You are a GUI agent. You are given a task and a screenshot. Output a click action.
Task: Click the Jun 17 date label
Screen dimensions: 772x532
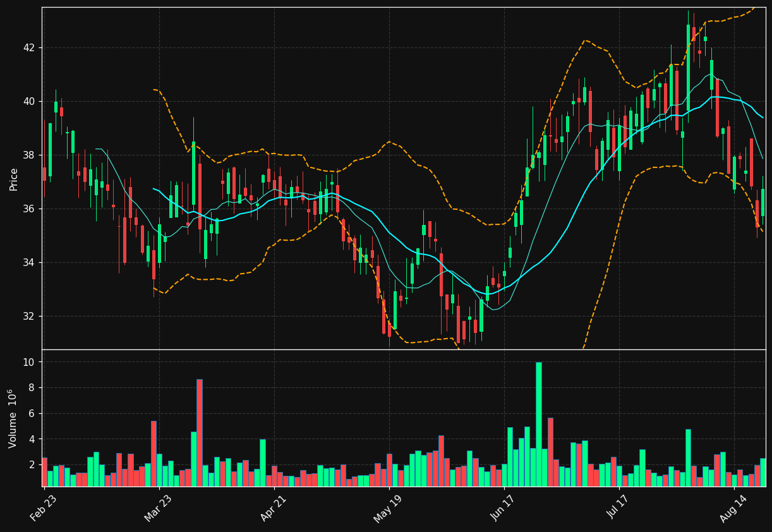504,509
